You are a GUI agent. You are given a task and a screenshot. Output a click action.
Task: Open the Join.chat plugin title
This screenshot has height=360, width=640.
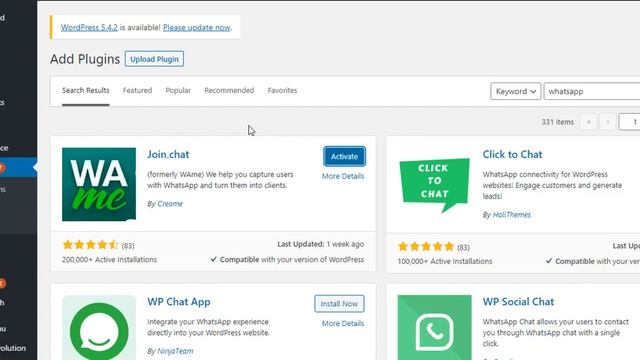point(168,154)
